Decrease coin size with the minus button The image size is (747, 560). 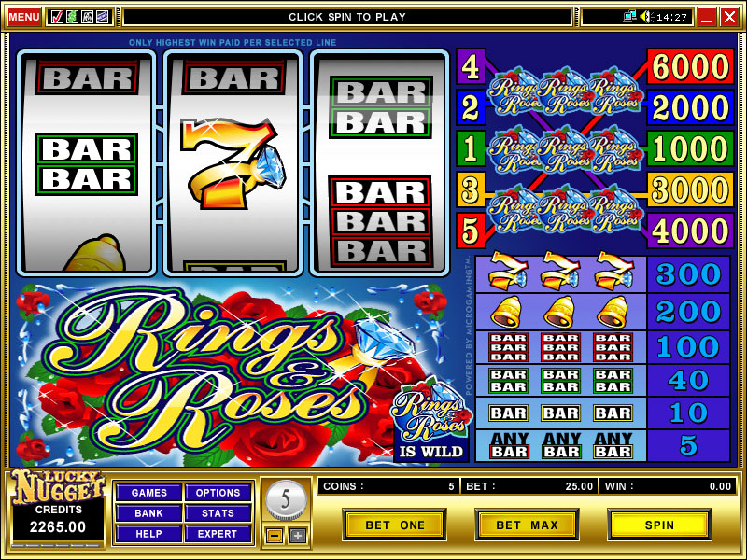point(275,536)
